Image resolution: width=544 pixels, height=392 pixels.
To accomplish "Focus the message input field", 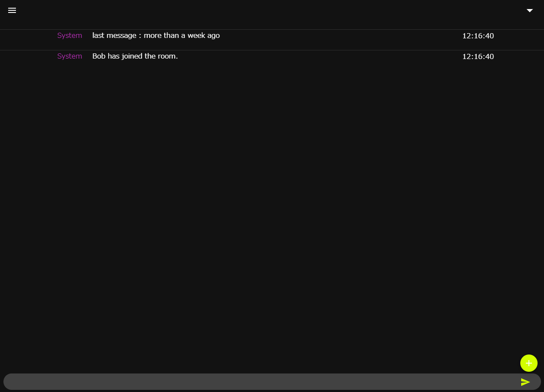I will (x=259, y=382).
